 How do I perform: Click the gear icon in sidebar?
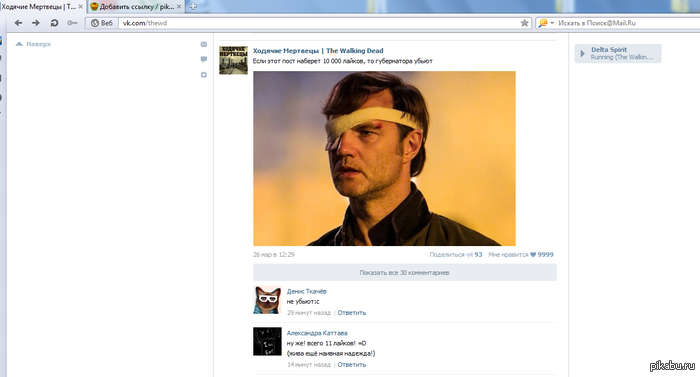204,75
